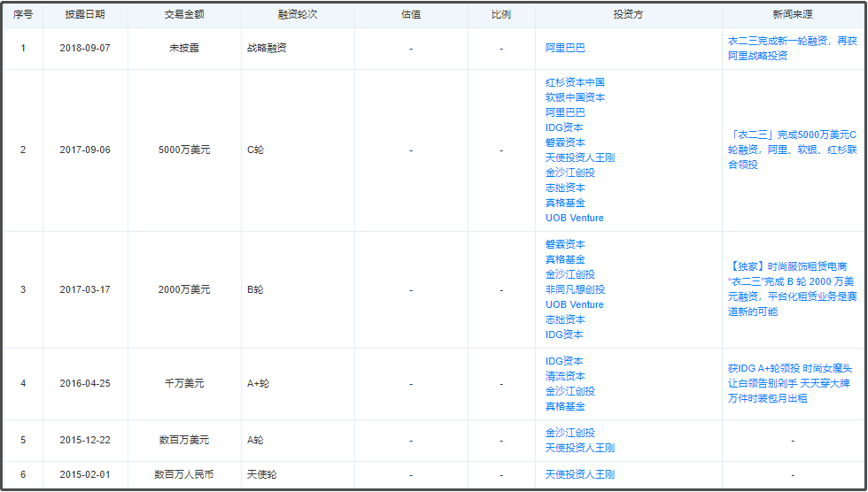Select the date cell 2016-04-25

85,384
